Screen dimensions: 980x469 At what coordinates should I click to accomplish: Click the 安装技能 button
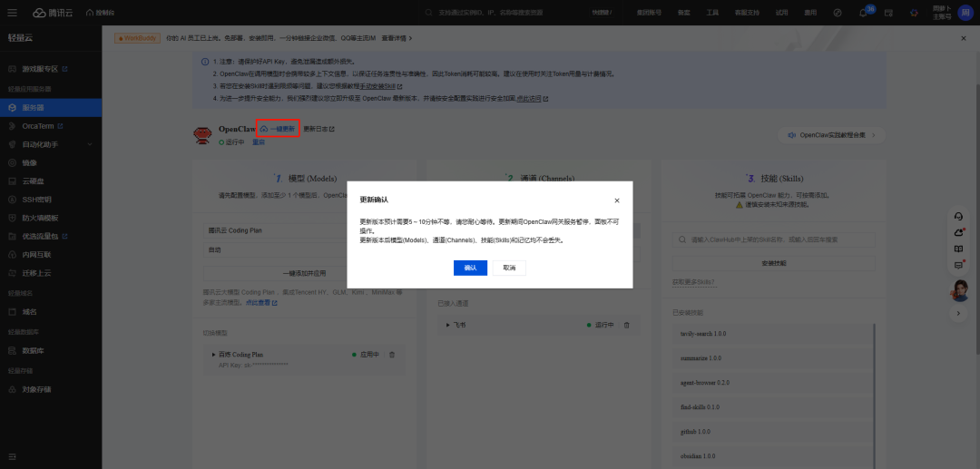click(x=774, y=263)
